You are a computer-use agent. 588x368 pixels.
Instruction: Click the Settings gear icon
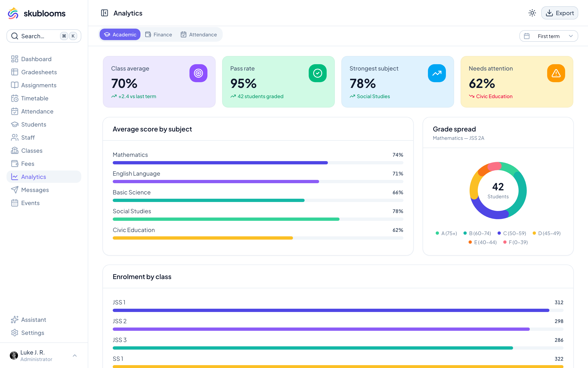pos(14,333)
